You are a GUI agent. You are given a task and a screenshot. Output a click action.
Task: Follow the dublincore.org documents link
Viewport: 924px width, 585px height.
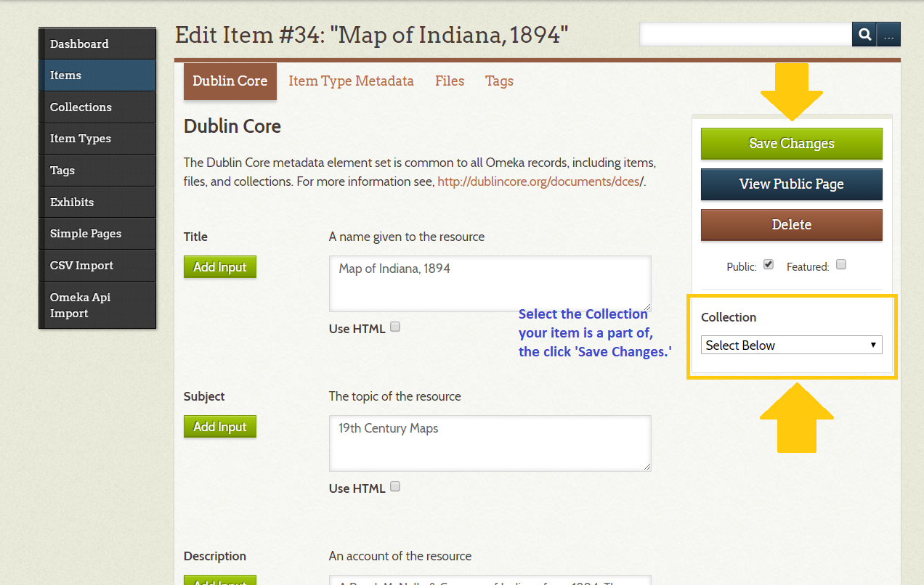pos(538,181)
